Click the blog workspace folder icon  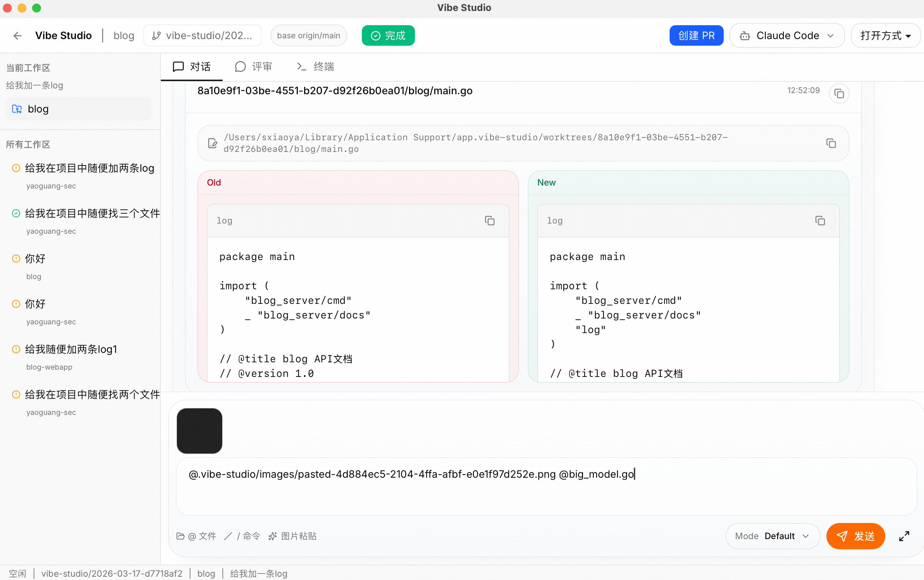[x=17, y=109]
